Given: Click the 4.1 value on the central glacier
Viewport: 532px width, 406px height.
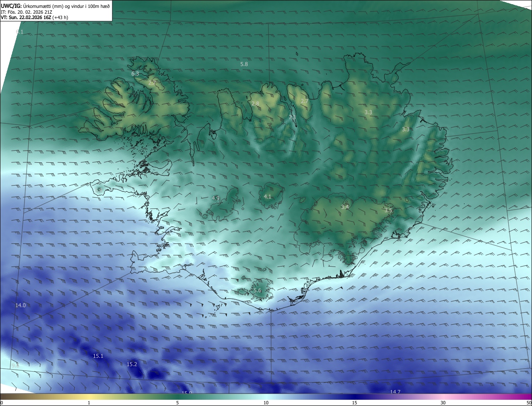Looking at the screenshot, I should tap(267, 196).
